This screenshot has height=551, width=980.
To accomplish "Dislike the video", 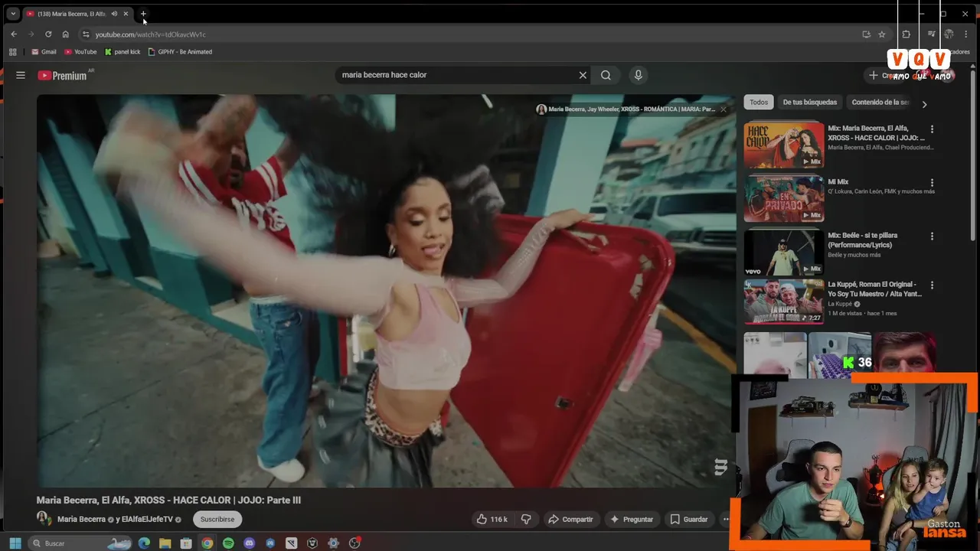I will pyautogui.click(x=526, y=519).
